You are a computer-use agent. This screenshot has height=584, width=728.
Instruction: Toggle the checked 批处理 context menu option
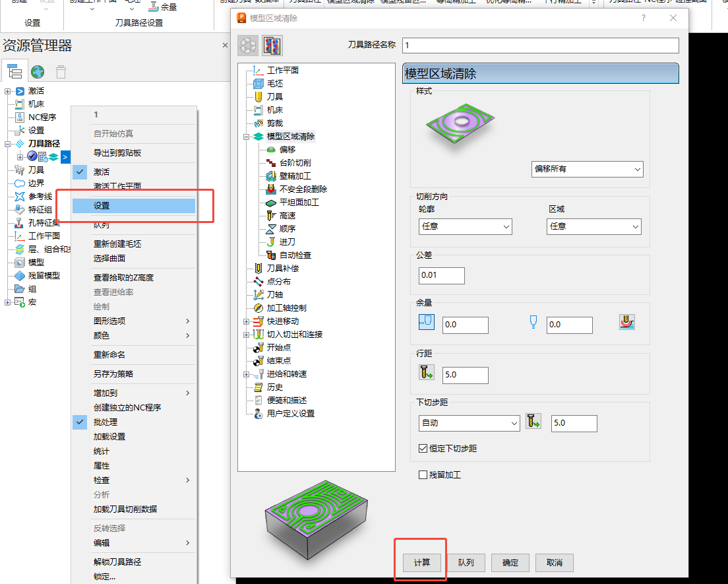(x=106, y=422)
